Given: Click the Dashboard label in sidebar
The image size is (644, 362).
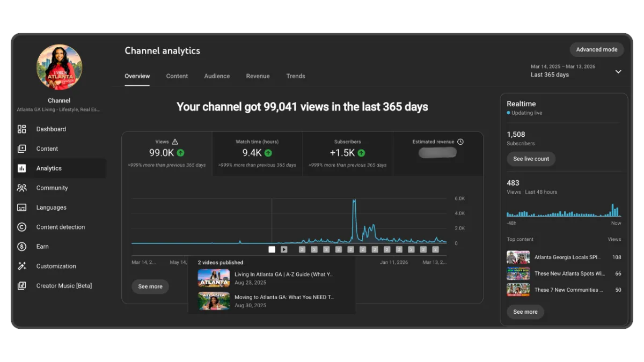Looking at the screenshot, I should coord(51,129).
